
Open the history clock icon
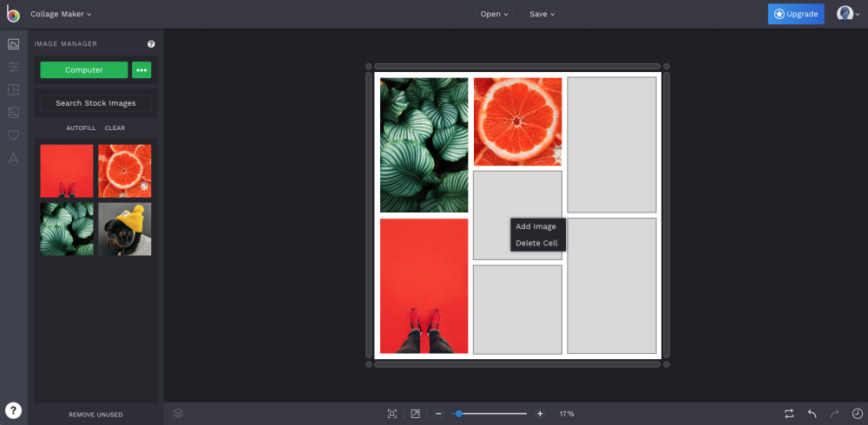[x=857, y=414]
